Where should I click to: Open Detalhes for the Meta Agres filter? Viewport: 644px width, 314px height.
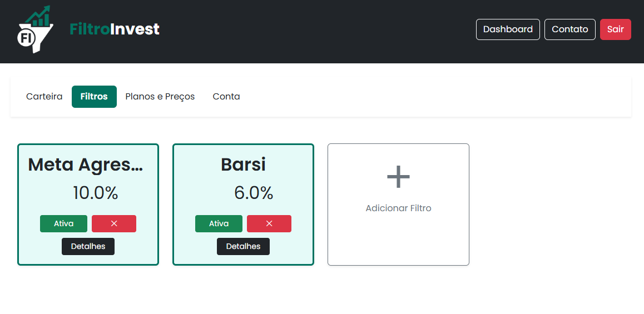[x=88, y=246]
